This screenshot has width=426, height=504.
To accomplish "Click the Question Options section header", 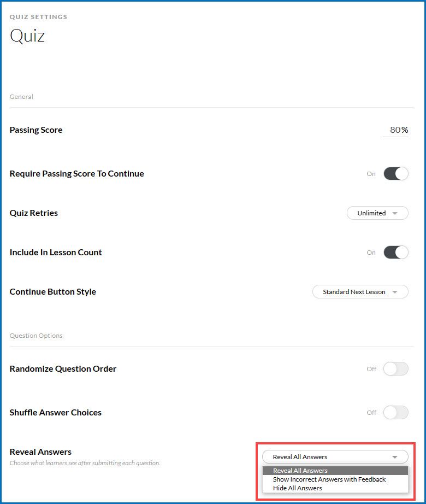I will (x=36, y=336).
